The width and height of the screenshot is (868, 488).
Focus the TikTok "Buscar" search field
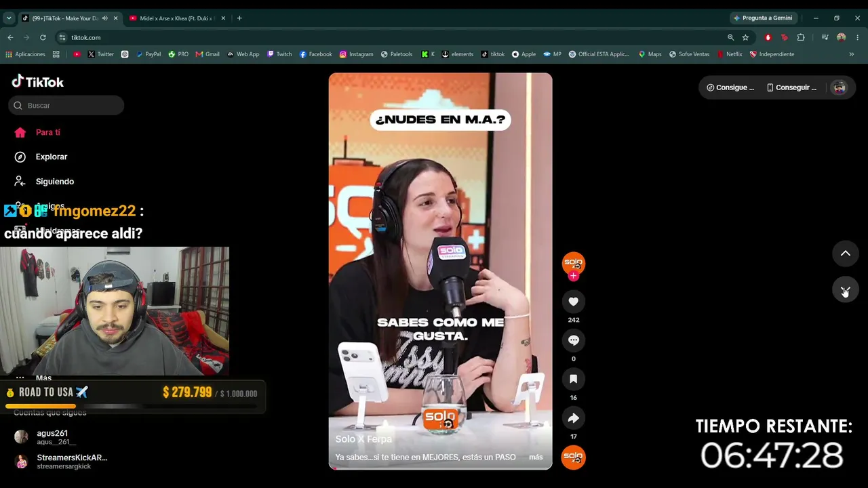tap(66, 105)
